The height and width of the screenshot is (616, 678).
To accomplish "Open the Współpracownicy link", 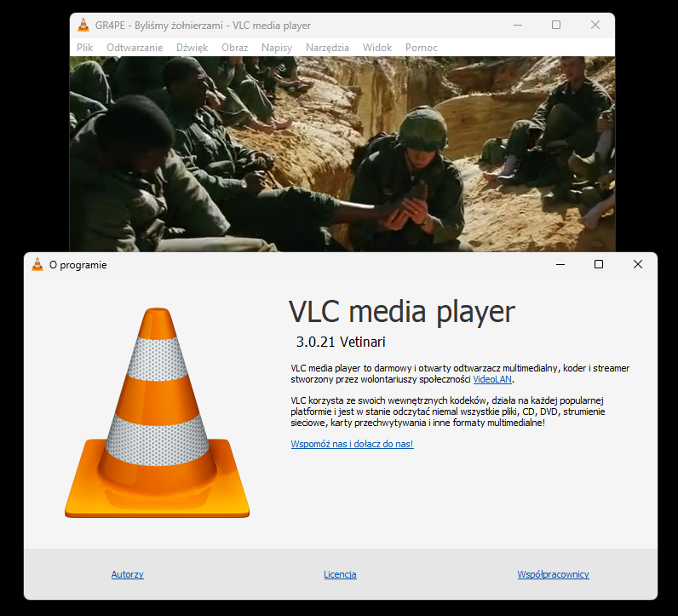I will pyautogui.click(x=553, y=574).
